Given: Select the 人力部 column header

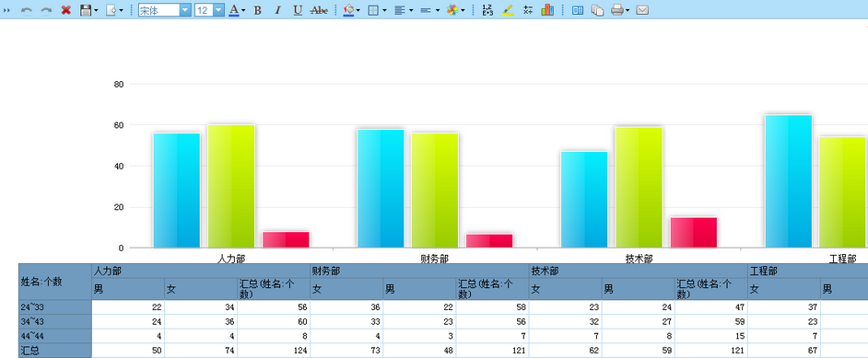Looking at the screenshot, I should (x=200, y=271).
